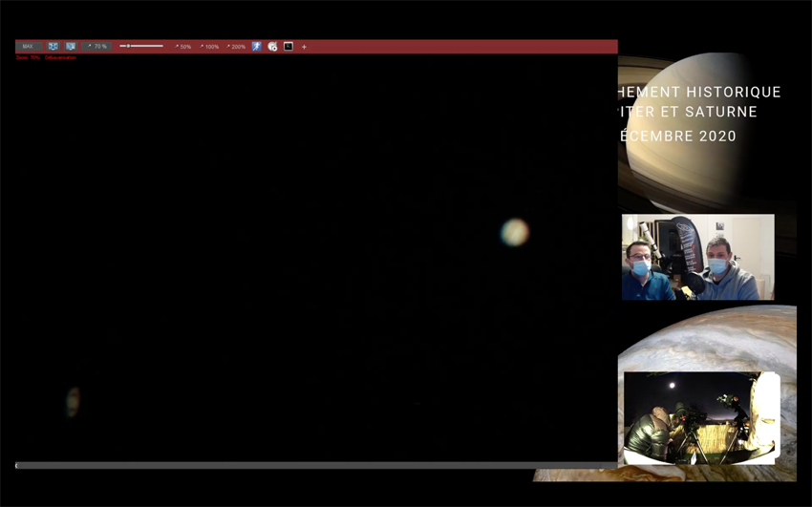Click the horizontal scrollbar under the image
Viewport: 812px width, 507px height.
pos(316,466)
